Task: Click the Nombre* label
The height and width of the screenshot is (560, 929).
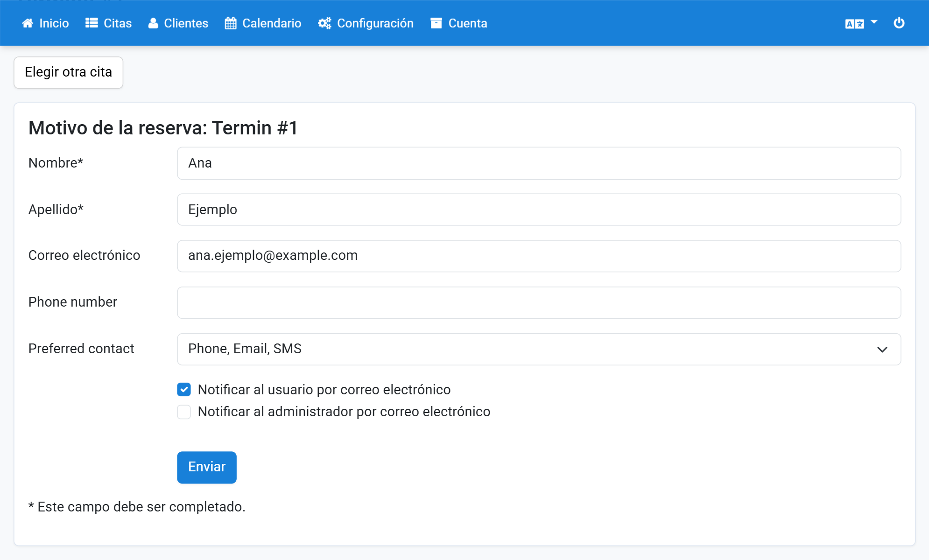Action: 56,163
